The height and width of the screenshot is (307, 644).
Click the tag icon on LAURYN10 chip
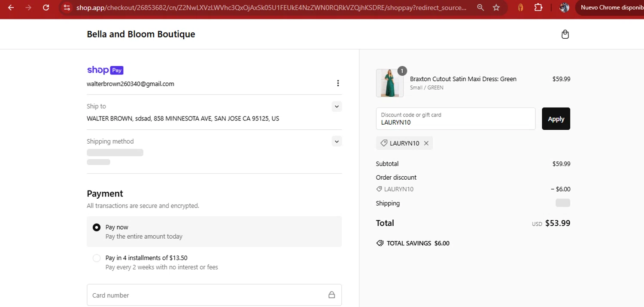coord(384,143)
